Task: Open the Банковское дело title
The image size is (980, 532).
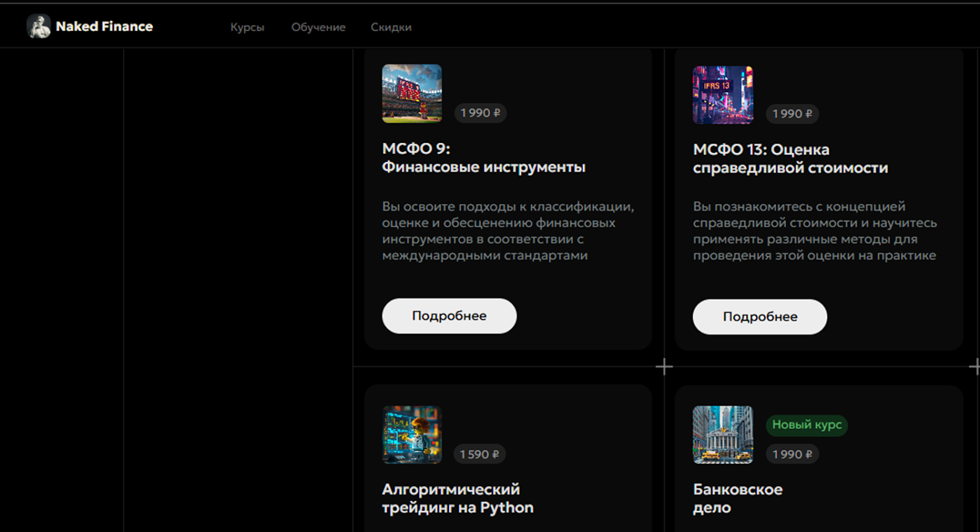Action: (737, 498)
